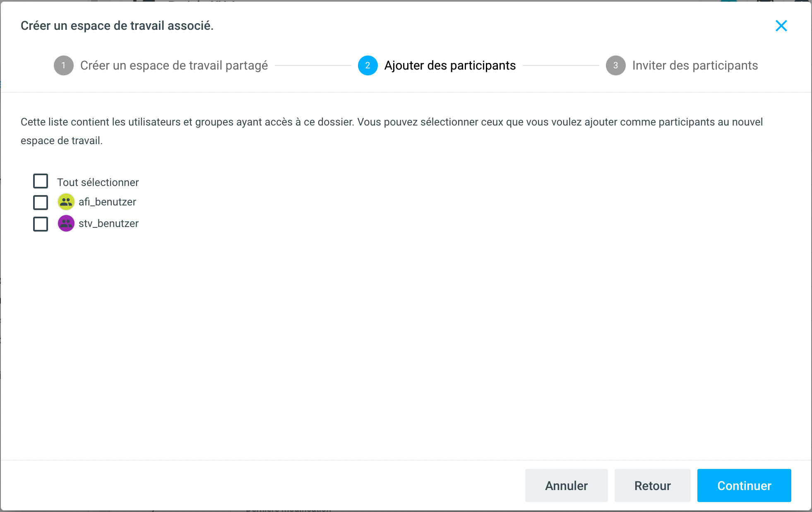Tick the stv_benutzer checkbox
The image size is (812, 512).
pos(41,224)
